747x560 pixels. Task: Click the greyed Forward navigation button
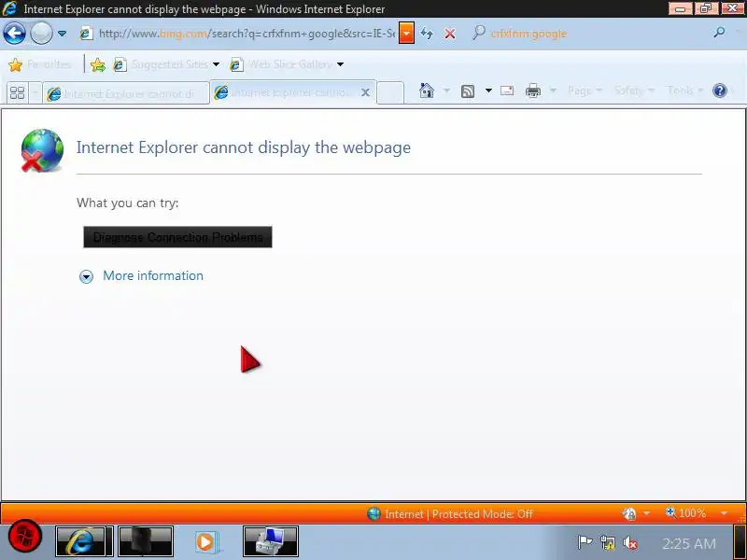[41, 34]
